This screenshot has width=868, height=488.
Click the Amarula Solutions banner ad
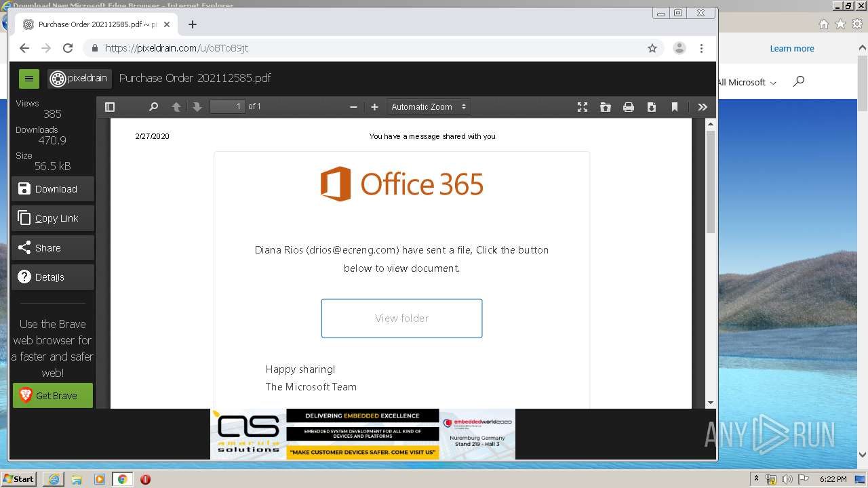363,434
